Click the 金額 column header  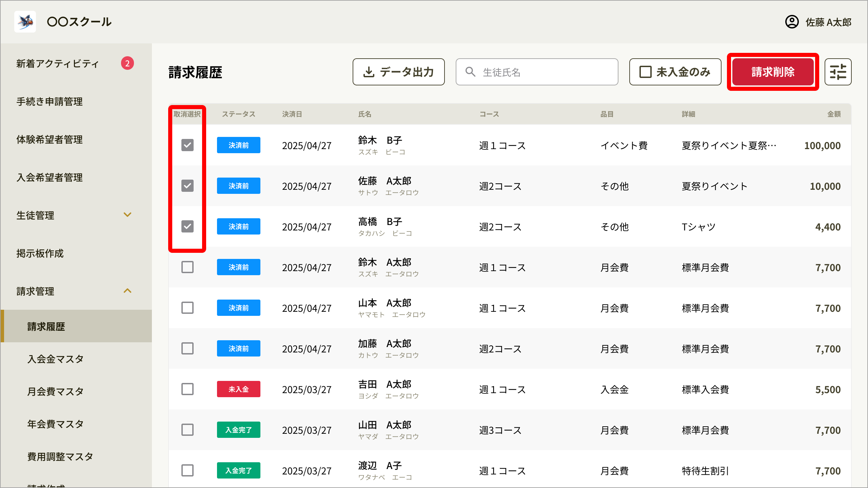click(834, 114)
